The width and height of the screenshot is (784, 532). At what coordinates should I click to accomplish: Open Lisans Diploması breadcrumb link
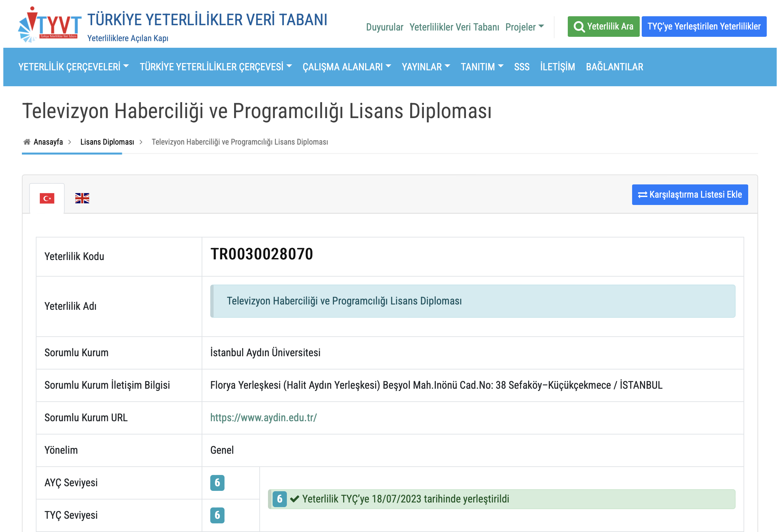(107, 142)
